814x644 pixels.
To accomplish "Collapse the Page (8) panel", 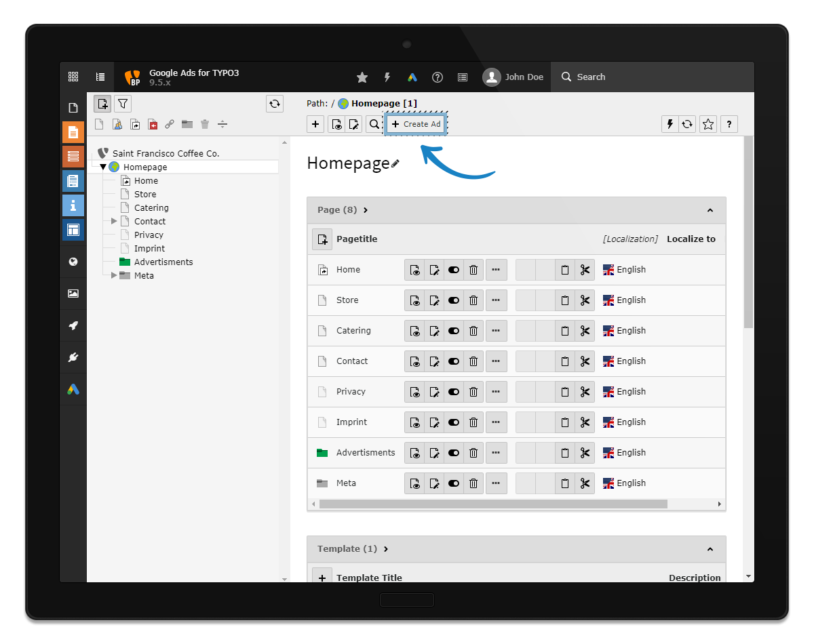I will pyautogui.click(x=710, y=210).
